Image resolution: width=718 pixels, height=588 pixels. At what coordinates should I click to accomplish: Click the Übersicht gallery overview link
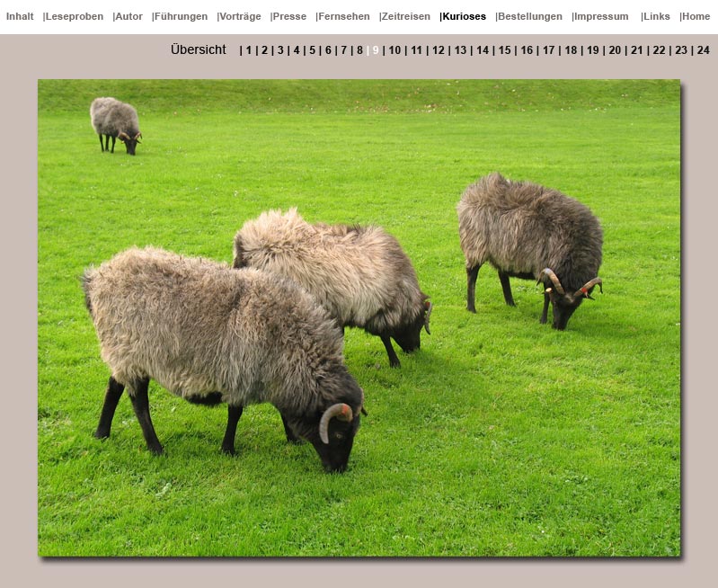pos(199,49)
